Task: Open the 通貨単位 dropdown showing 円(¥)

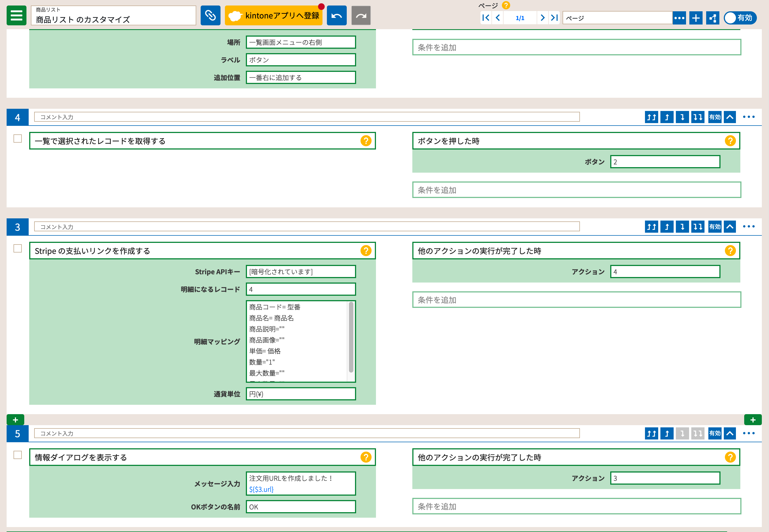Action: point(300,394)
